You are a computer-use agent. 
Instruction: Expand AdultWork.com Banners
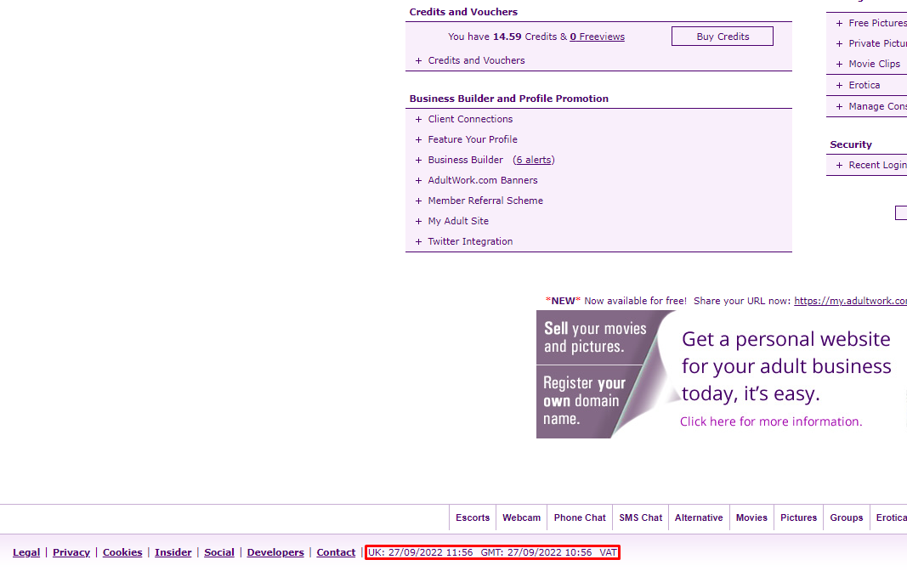[x=482, y=180]
